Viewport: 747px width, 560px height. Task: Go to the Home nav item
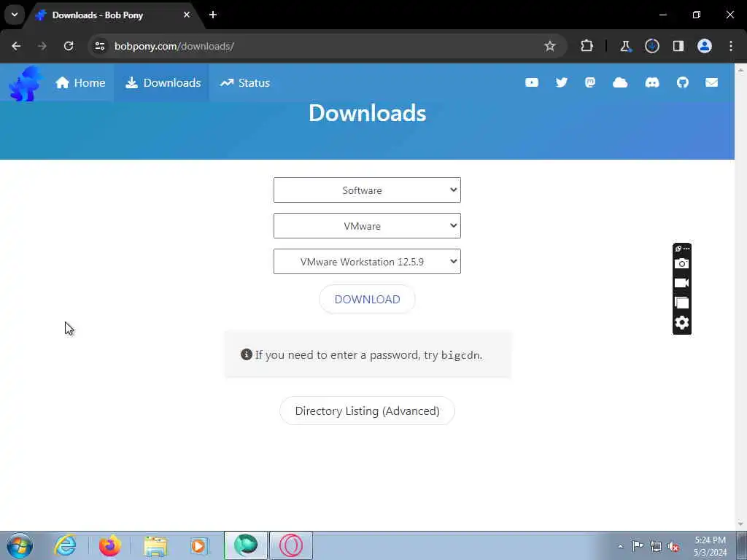(80, 83)
